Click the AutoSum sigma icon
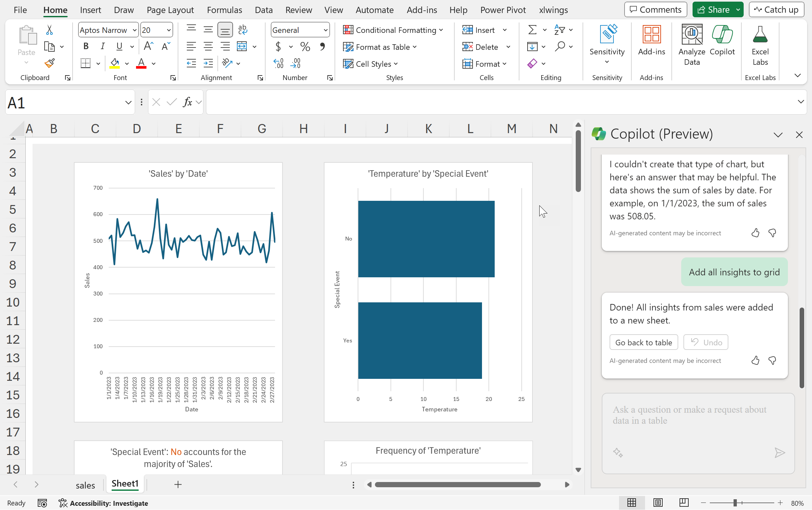Image resolution: width=812 pixels, height=510 pixels. [x=532, y=30]
